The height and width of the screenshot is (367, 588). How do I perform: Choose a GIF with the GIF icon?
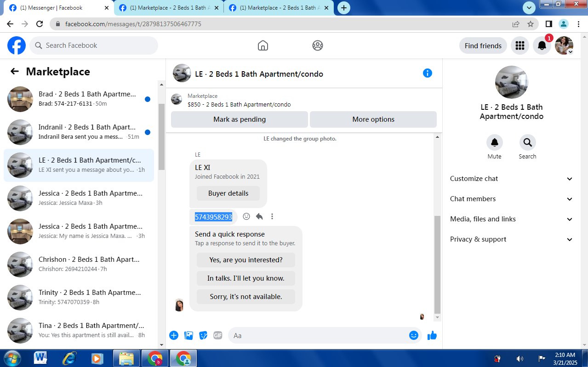point(218,335)
